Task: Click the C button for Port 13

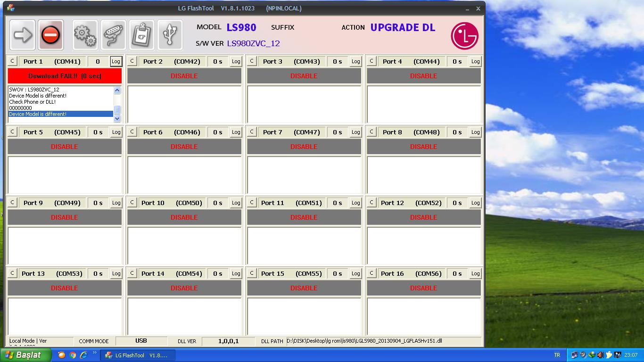Action: (x=12, y=273)
